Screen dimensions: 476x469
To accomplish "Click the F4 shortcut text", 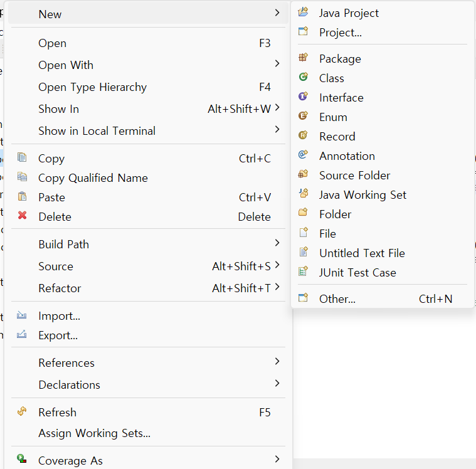I will (265, 87).
